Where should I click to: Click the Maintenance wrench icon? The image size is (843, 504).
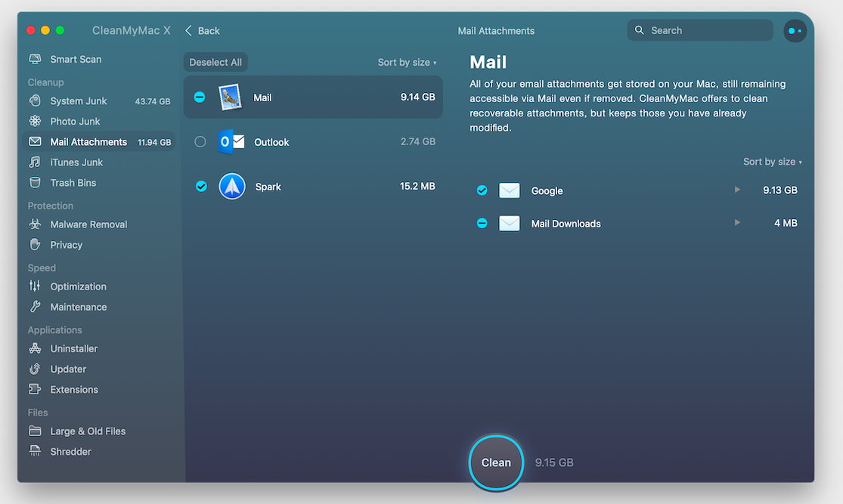pos(35,307)
